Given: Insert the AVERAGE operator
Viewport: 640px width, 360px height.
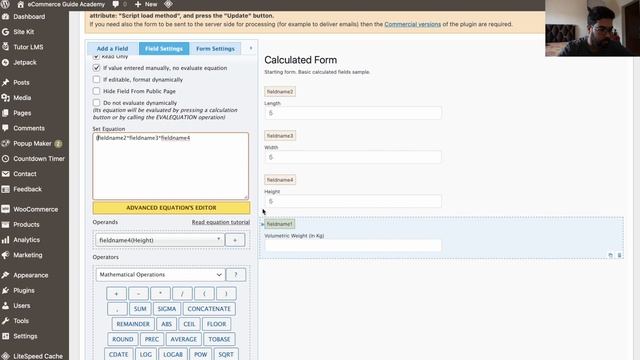Looking at the screenshot, I should (184, 339).
